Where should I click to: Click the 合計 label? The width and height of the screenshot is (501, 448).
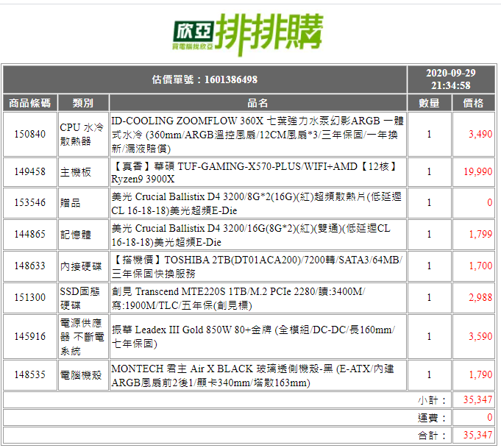(x=431, y=435)
